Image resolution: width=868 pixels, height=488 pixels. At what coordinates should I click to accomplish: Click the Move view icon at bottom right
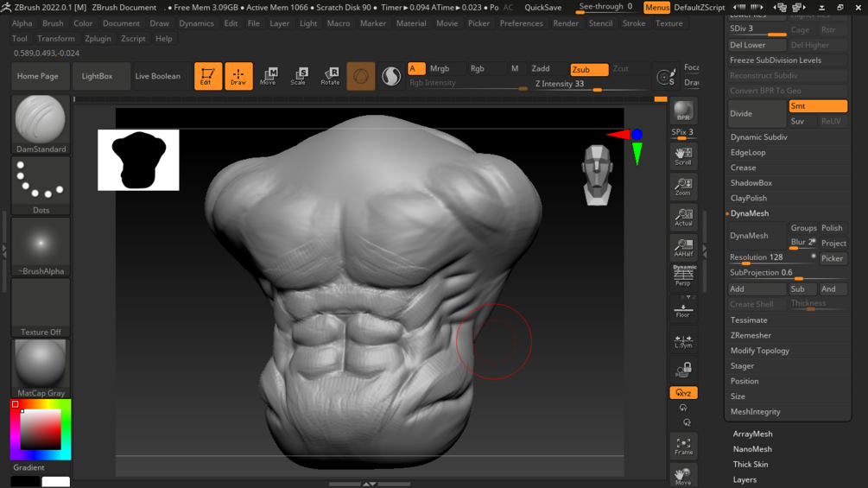tap(683, 476)
